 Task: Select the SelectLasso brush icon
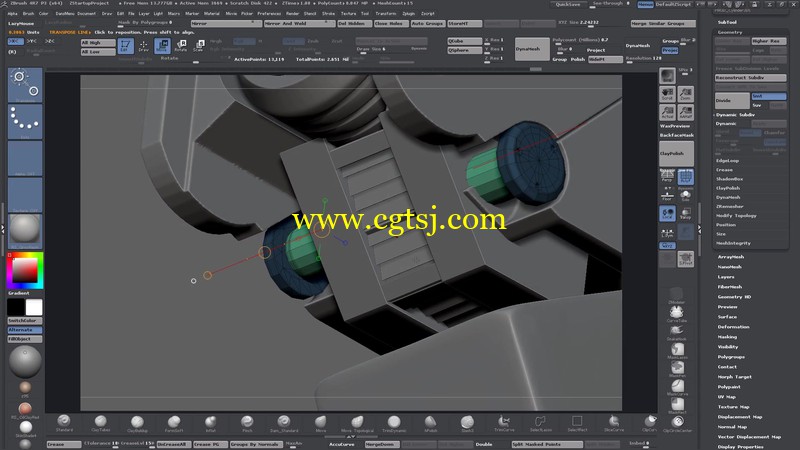[x=540, y=422]
